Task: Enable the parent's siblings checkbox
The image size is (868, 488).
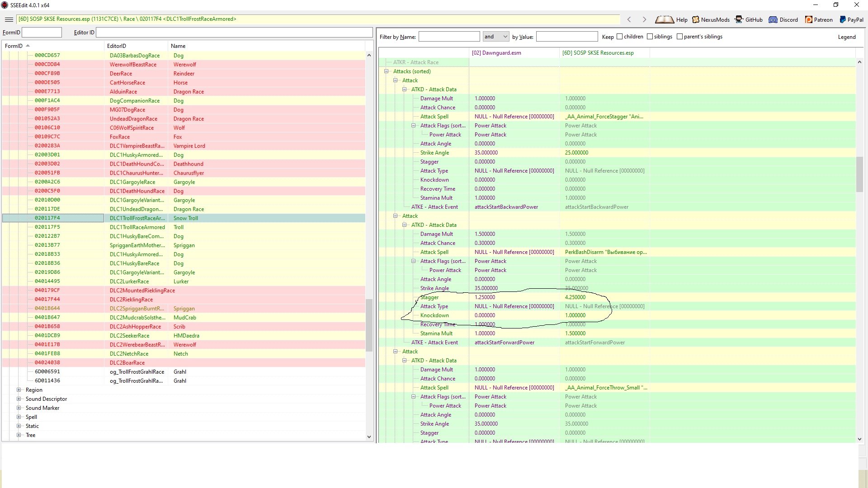Action: 679,37
